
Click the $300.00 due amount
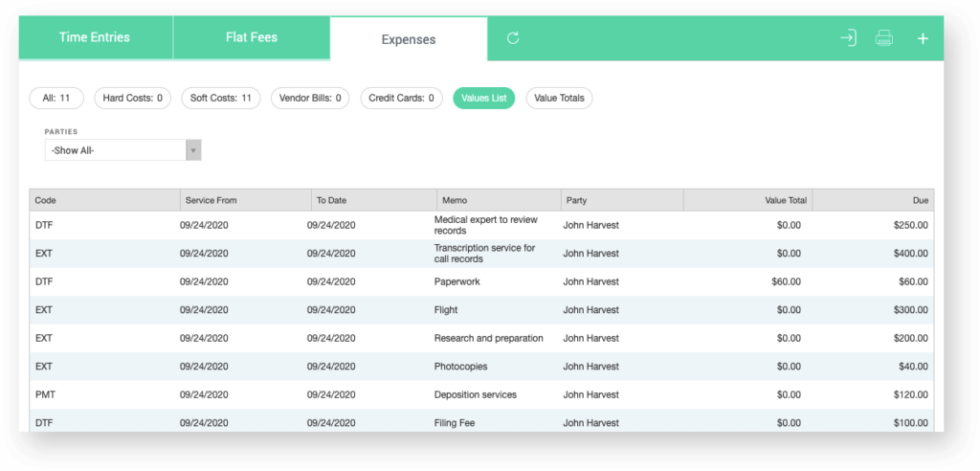(911, 309)
